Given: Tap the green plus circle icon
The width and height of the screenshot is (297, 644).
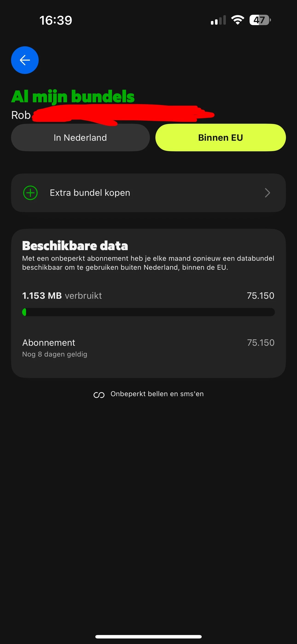Looking at the screenshot, I should click(30, 193).
